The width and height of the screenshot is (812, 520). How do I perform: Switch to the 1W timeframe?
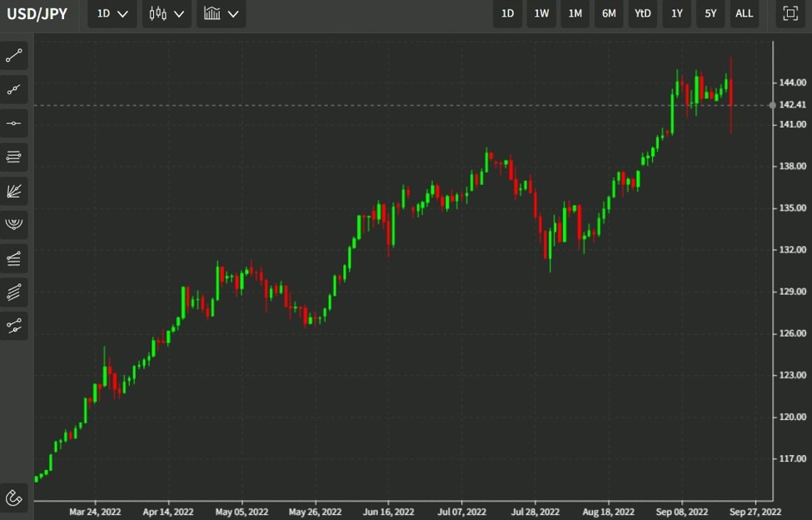[541, 13]
